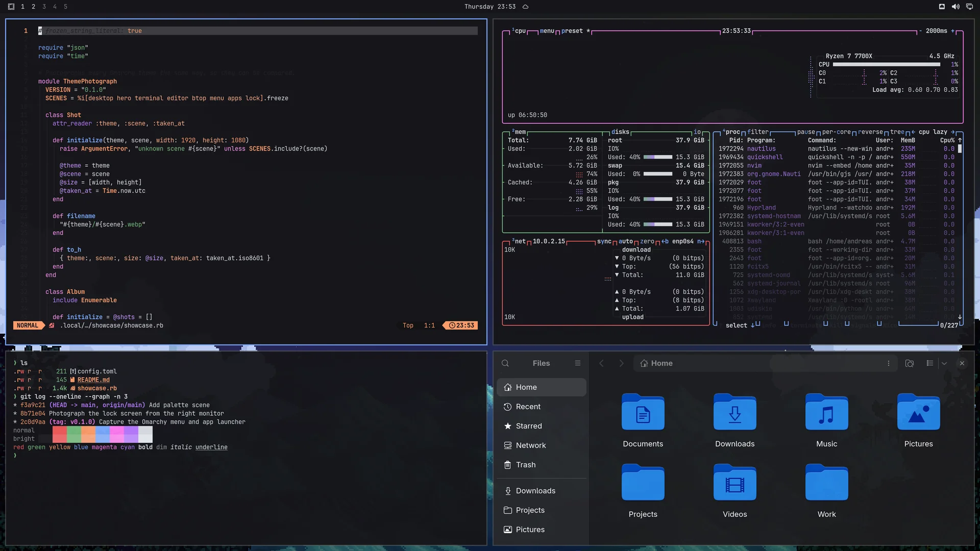
Task: Open the Files hamburger menu icon
Action: tap(578, 363)
